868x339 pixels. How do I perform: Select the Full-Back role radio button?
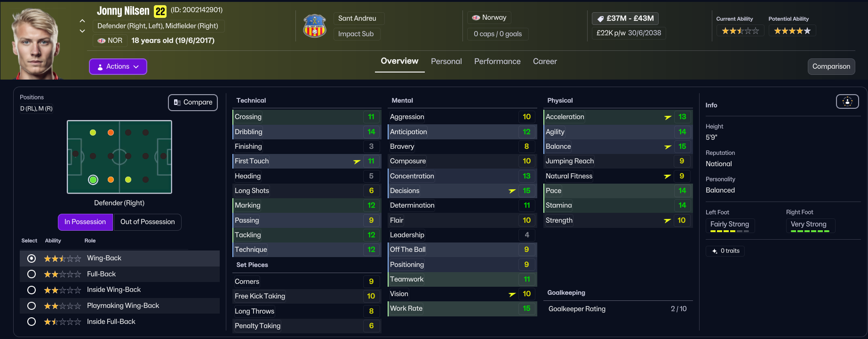coord(32,274)
